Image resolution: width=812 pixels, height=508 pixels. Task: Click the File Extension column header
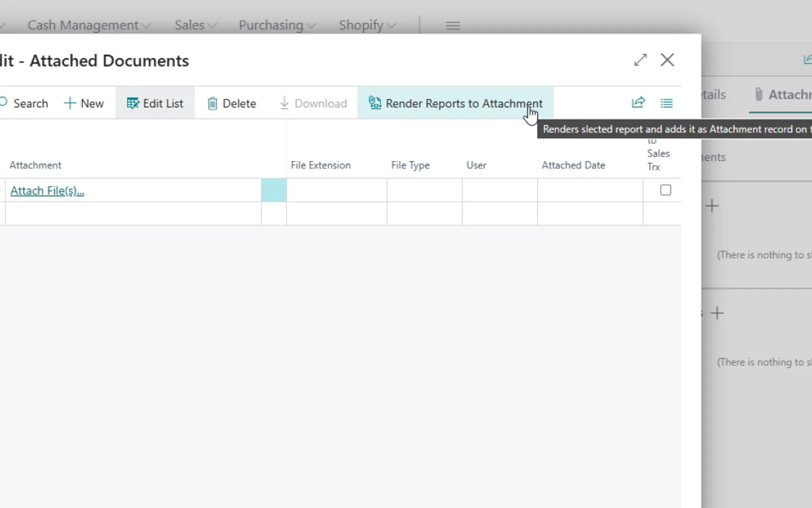click(321, 165)
